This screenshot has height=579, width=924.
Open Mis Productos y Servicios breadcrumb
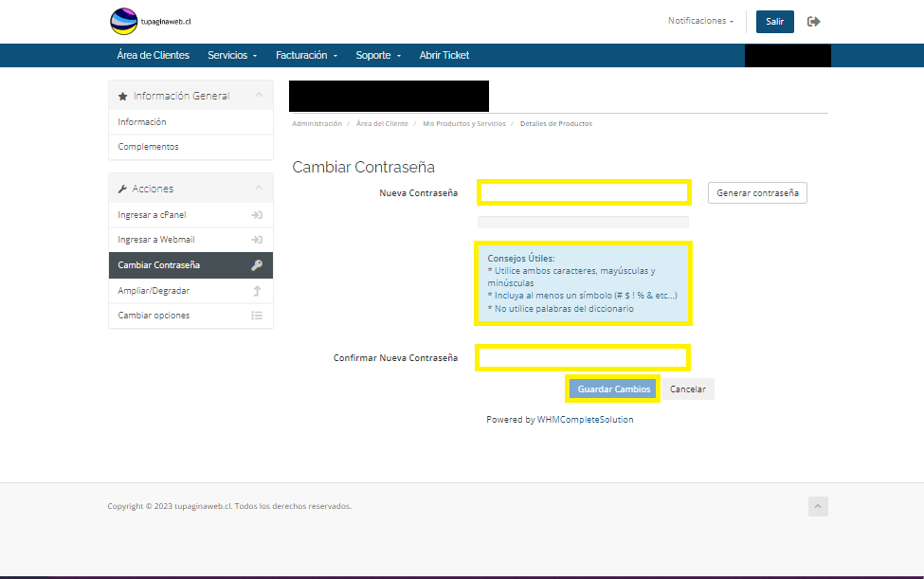click(x=463, y=124)
